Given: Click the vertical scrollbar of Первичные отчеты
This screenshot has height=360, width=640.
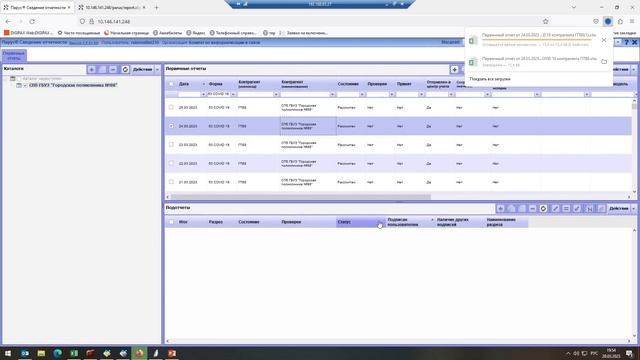Looking at the screenshot, I should 634,106.
